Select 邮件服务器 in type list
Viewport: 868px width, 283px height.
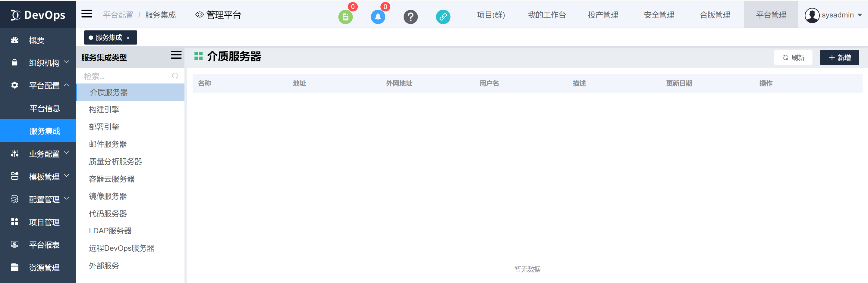point(131,145)
